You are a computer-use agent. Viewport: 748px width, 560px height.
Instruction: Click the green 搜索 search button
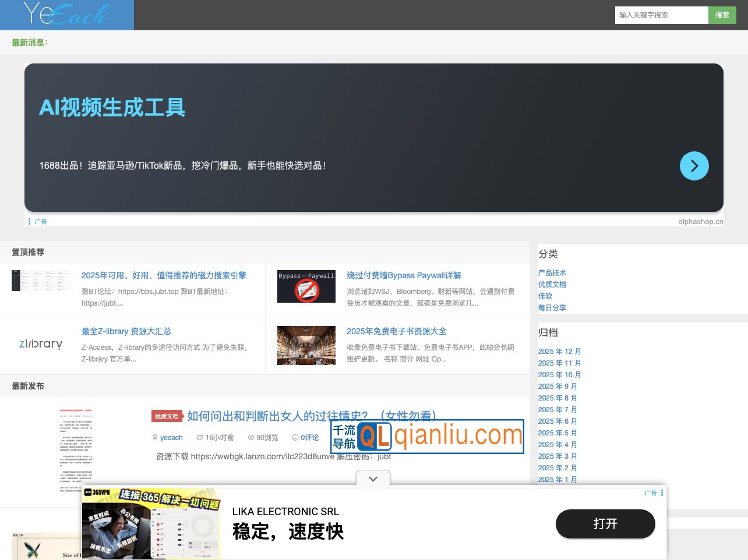tap(722, 15)
